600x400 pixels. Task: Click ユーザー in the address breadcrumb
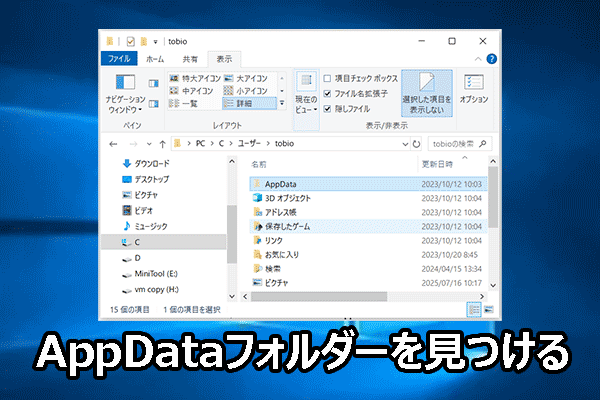(x=254, y=142)
